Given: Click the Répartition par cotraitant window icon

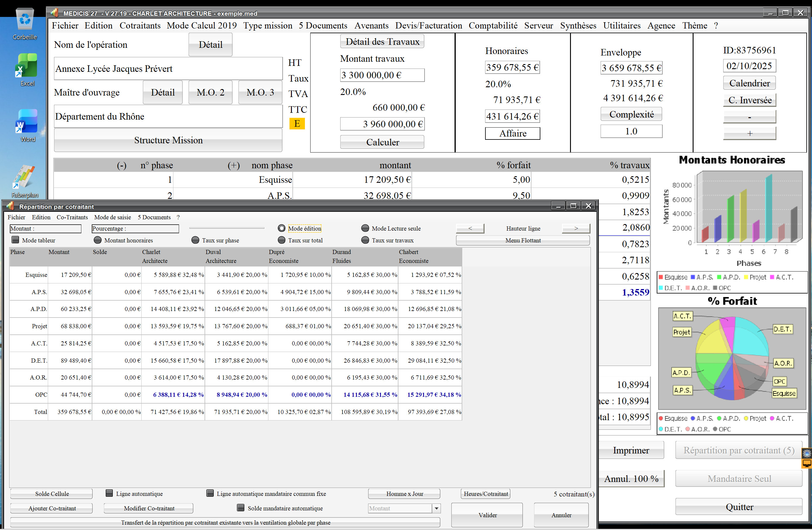Looking at the screenshot, I should pos(11,206).
